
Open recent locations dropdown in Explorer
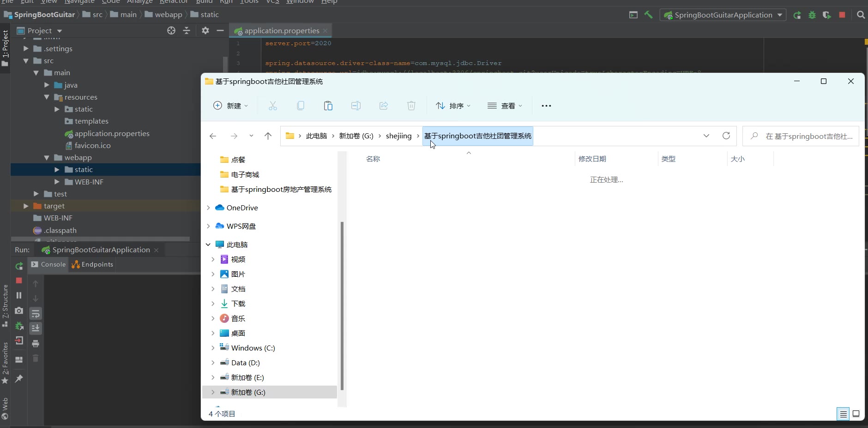251,136
